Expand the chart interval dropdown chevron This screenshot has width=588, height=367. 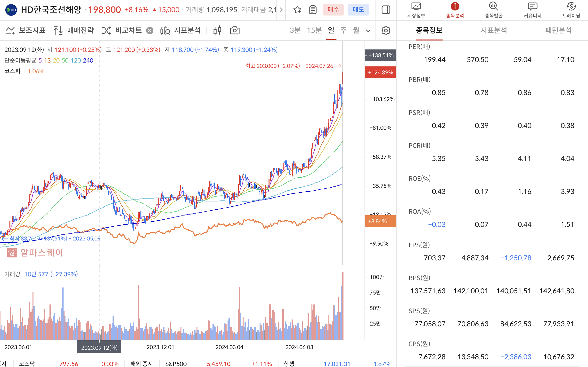click(368, 31)
